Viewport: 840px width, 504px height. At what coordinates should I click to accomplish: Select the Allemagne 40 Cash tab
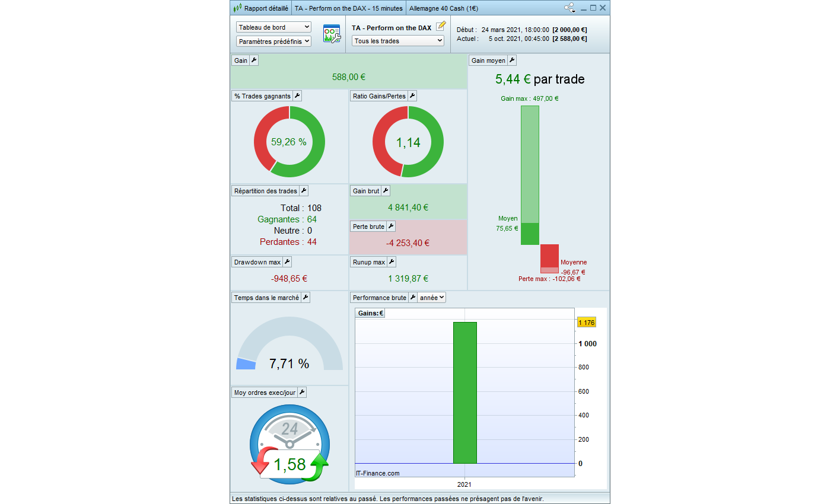click(x=443, y=8)
